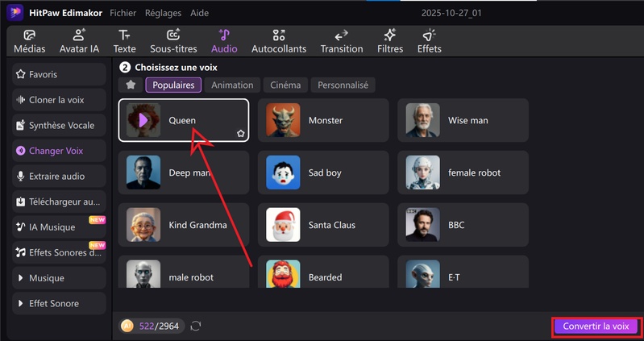Select the E·T voice

tap(463, 272)
